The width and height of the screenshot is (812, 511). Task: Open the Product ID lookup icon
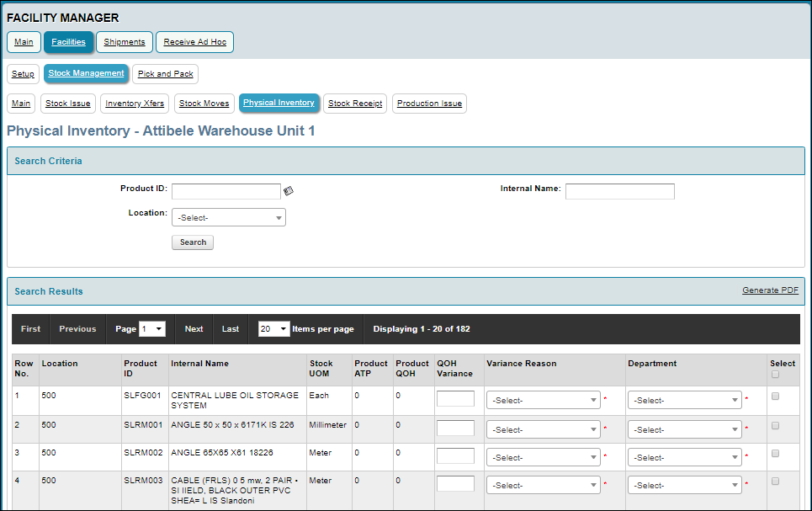[289, 190]
